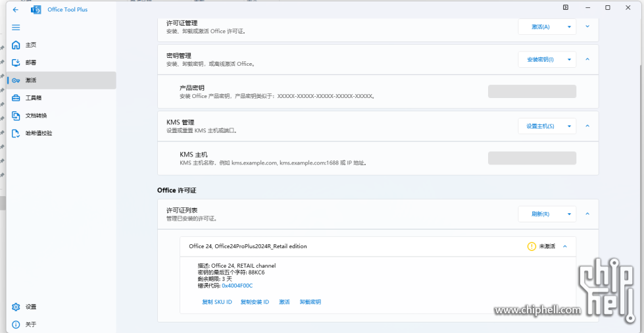This screenshot has height=333, width=644.
Task: Click the KMS 主机 input field
Action: tap(532, 158)
